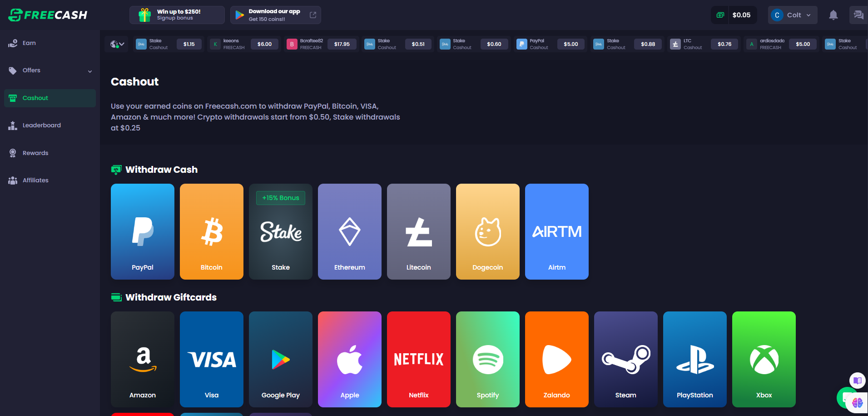Image resolution: width=868 pixels, height=416 pixels.
Task: Select the Bitcoin withdrawal card
Action: click(x=212, y=231)
